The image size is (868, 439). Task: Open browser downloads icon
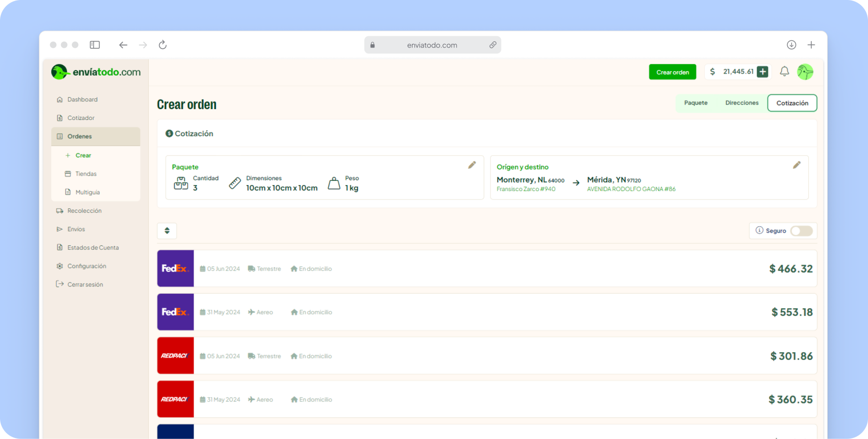click(791, 45)
